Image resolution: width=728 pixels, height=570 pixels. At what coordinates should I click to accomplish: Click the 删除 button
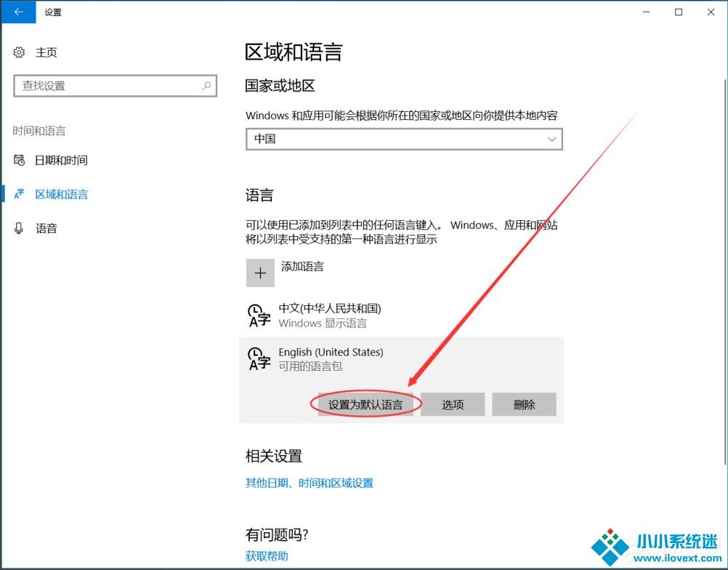tap(524, 404)
